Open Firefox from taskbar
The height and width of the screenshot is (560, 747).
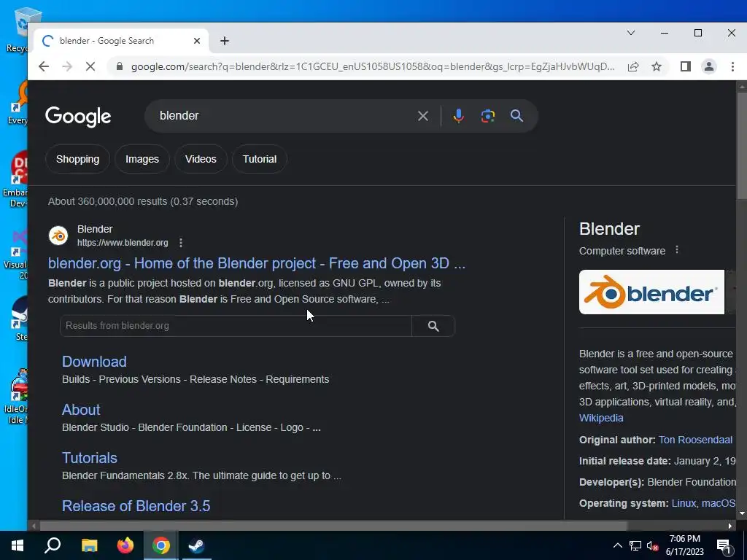pos(125,545)
